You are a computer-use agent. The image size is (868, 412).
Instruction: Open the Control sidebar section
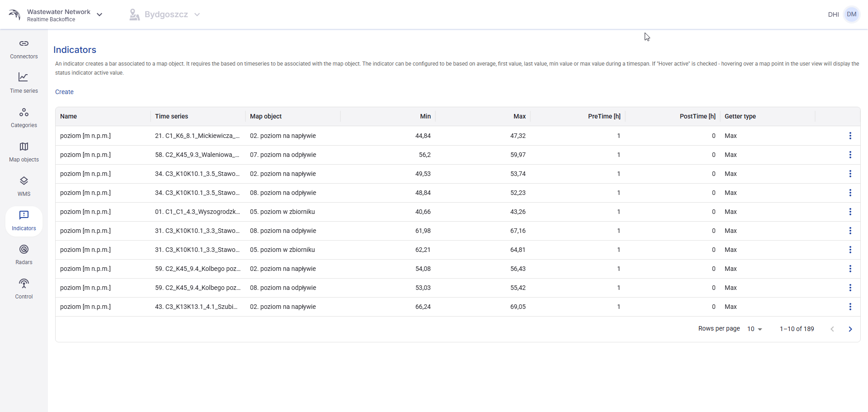tap(24, 289)
